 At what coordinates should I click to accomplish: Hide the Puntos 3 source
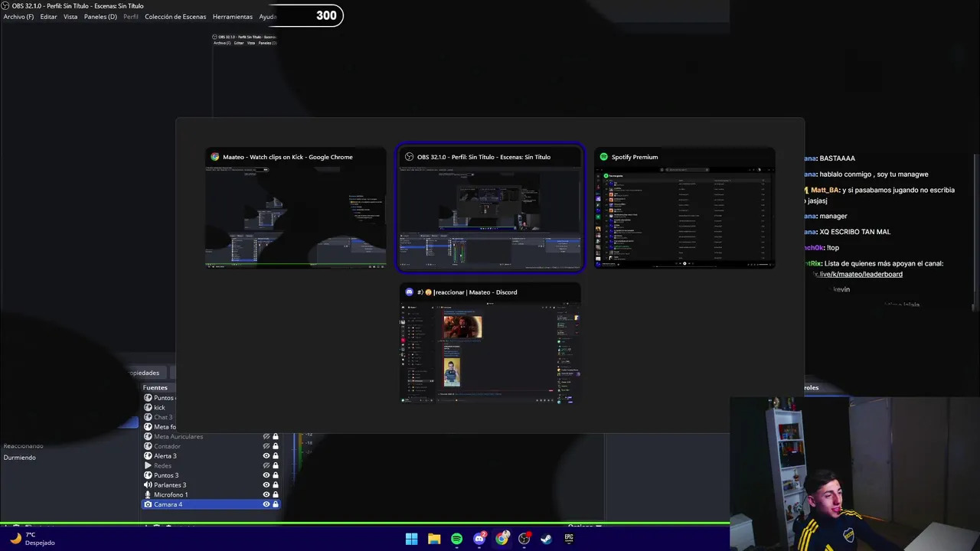point(266,475)
